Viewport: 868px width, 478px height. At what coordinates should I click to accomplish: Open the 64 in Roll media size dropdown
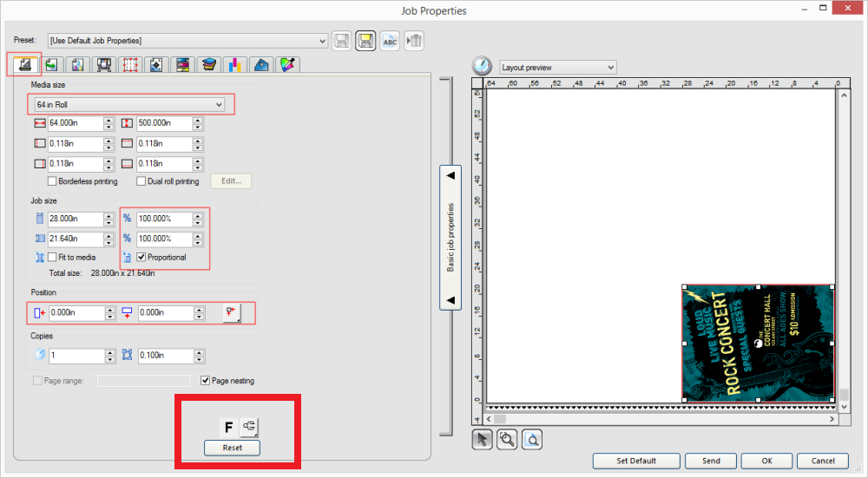click(x=129, y=105)
